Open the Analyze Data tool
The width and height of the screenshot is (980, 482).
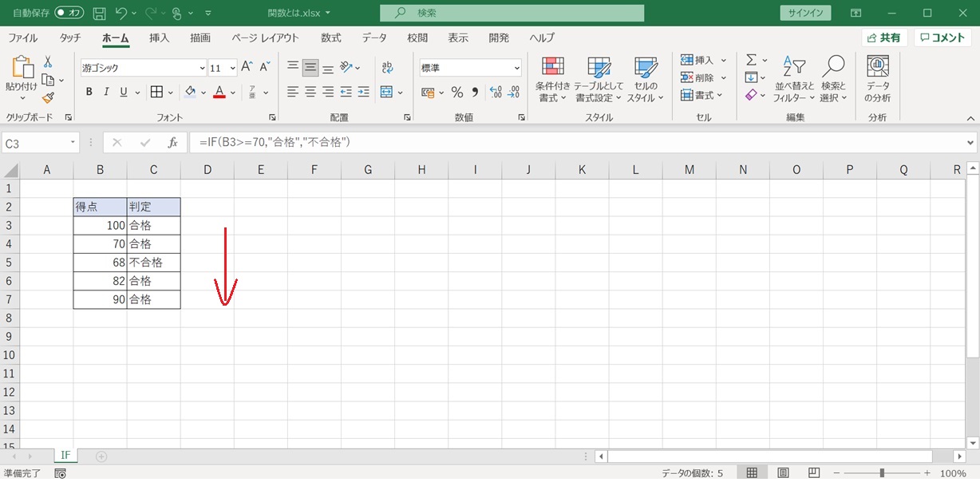[877, 80]
